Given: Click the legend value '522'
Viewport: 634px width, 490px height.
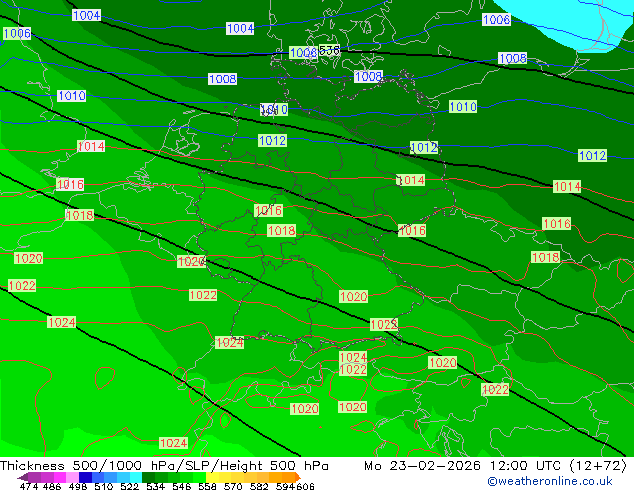Looking at the screenshot, I should pyautogui.click(x=129, y=486).
